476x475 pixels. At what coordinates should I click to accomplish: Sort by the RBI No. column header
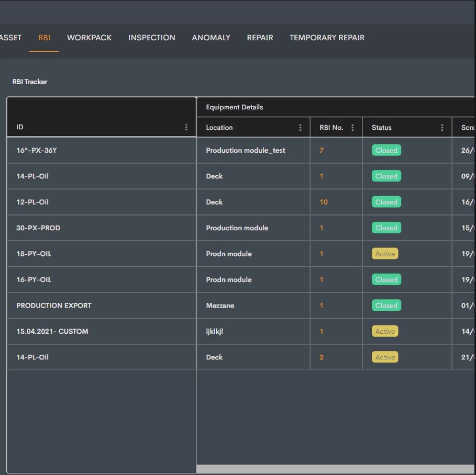(331, 128)
